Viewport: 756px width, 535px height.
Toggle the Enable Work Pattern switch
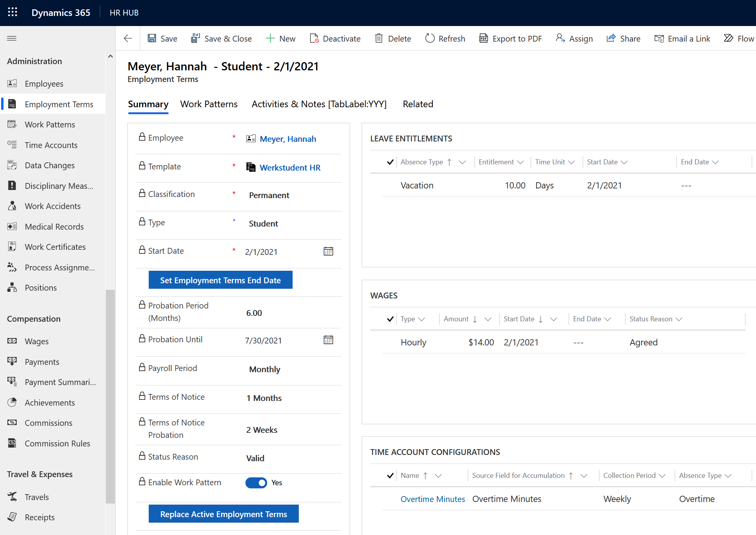click(x=256, y=483)
